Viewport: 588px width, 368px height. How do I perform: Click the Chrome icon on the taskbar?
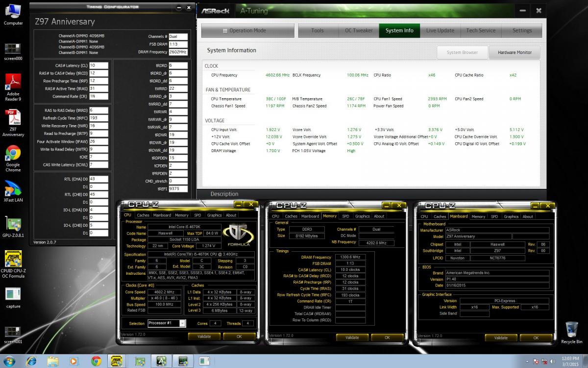click(x=96, y=361)
